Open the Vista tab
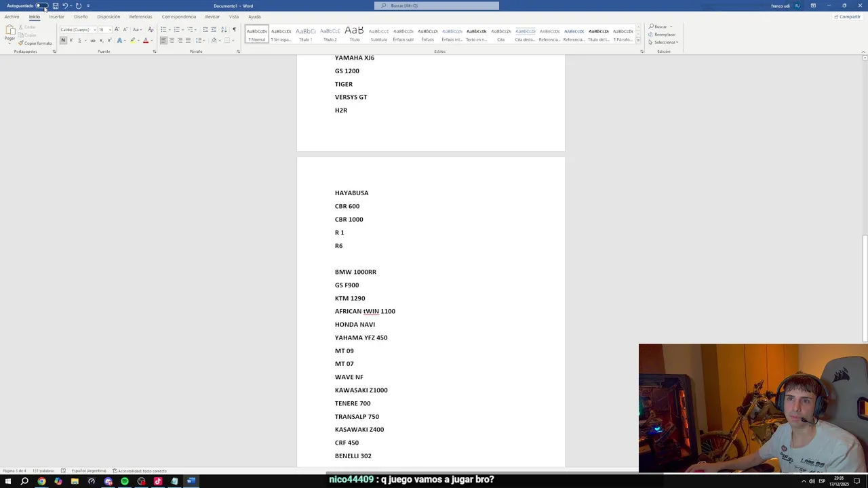The width and height of the screenshot is (868, 488). [x=234, y=17]
